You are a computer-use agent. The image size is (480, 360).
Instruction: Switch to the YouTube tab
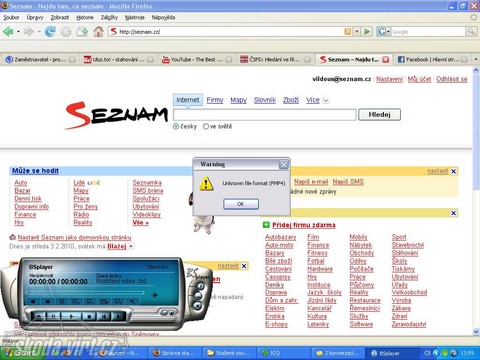click(x=197, y=60)
